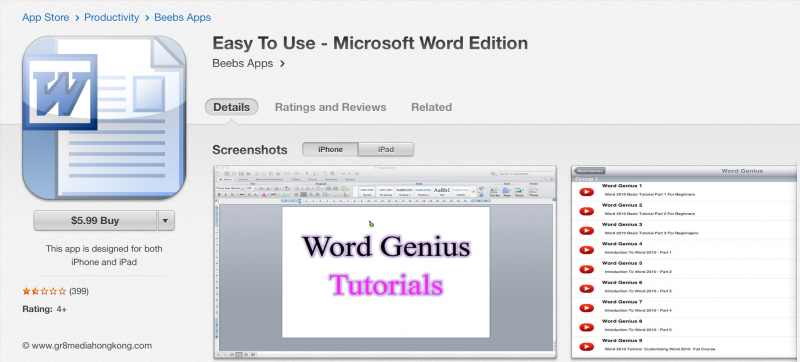
Task: Click the play icon beside Word Genius 1
Action: [x=586, y=192]
